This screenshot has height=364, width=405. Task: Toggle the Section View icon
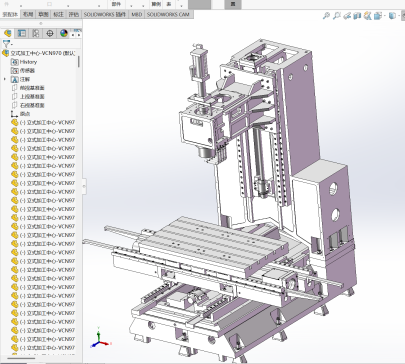point(357,16)
